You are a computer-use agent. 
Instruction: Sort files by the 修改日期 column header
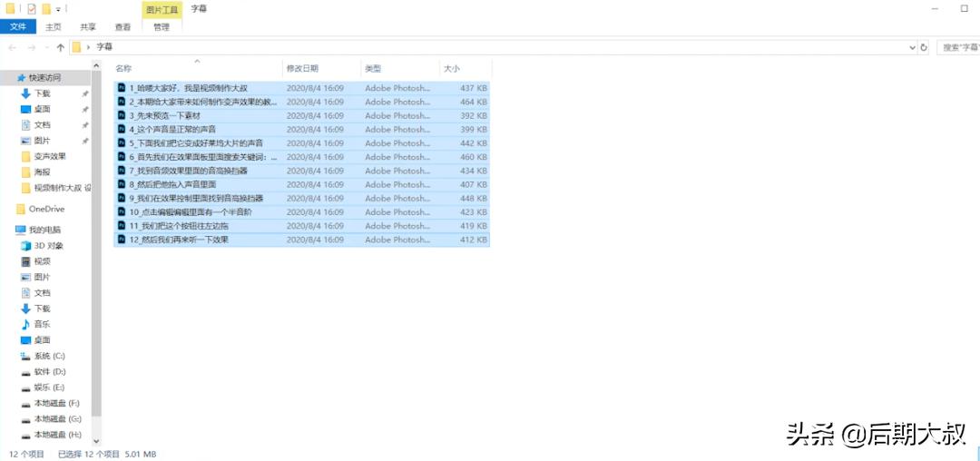[x=302, y=69]
